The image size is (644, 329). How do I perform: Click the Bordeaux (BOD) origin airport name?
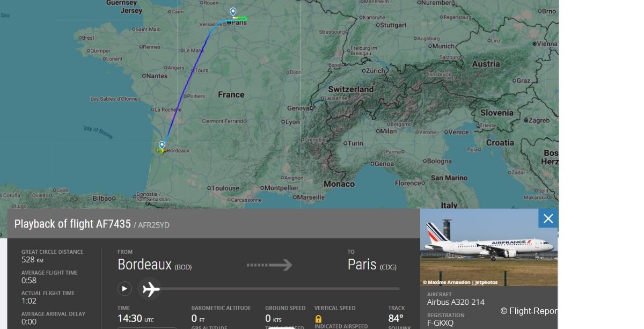point(155,265)
